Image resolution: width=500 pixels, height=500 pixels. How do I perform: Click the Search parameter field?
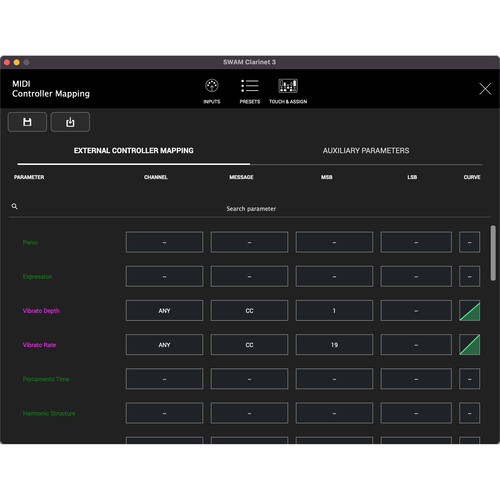[251, 209]
